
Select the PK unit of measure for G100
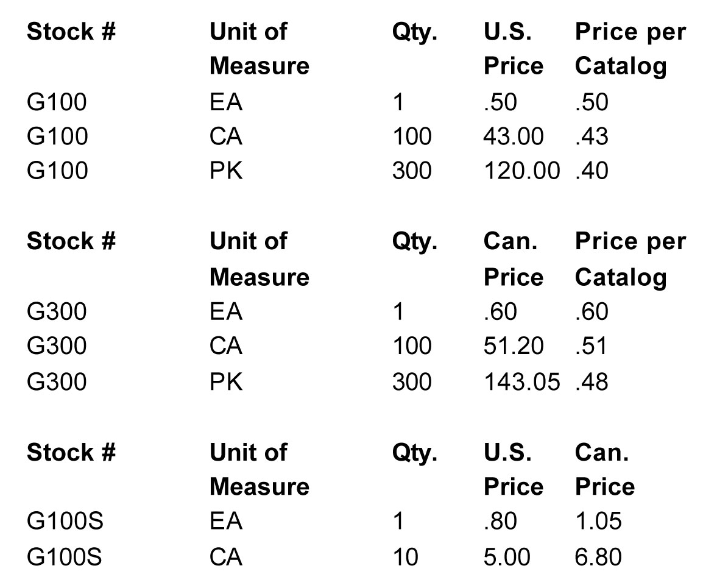(226, 171)
